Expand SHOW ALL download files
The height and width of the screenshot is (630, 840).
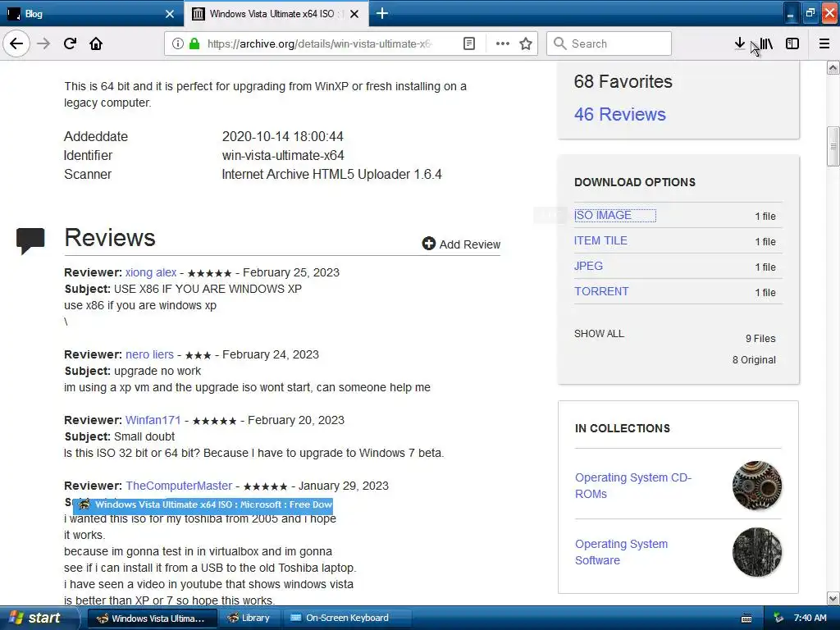click(x=599, y=334)
